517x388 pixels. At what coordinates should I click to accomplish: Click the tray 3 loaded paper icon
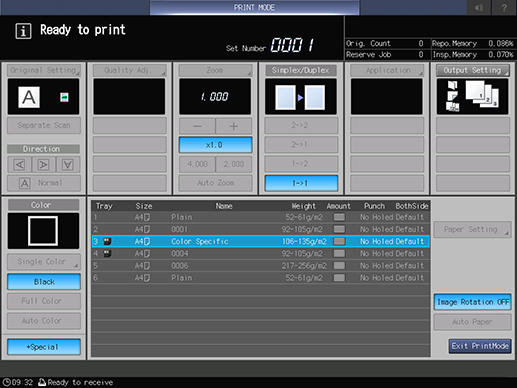coord(107,241)
